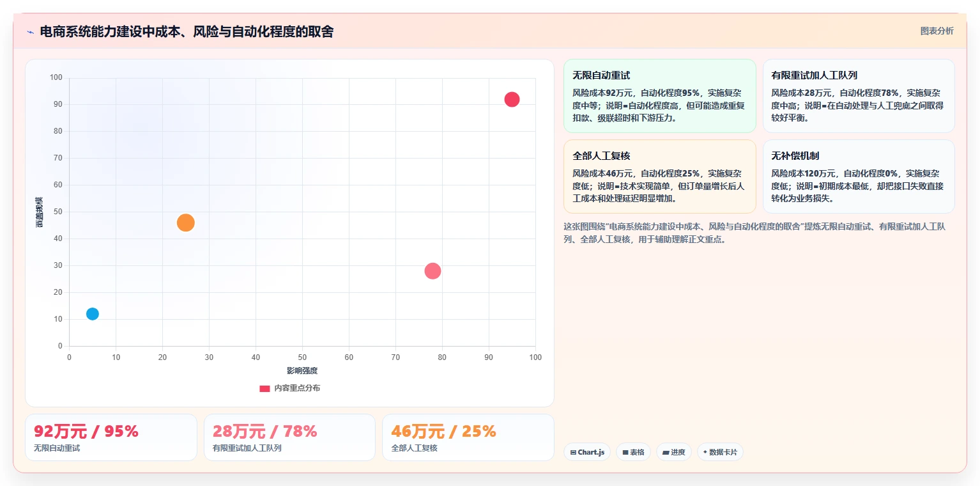Click the 内容重点分布 legend label

click(297, 388)
